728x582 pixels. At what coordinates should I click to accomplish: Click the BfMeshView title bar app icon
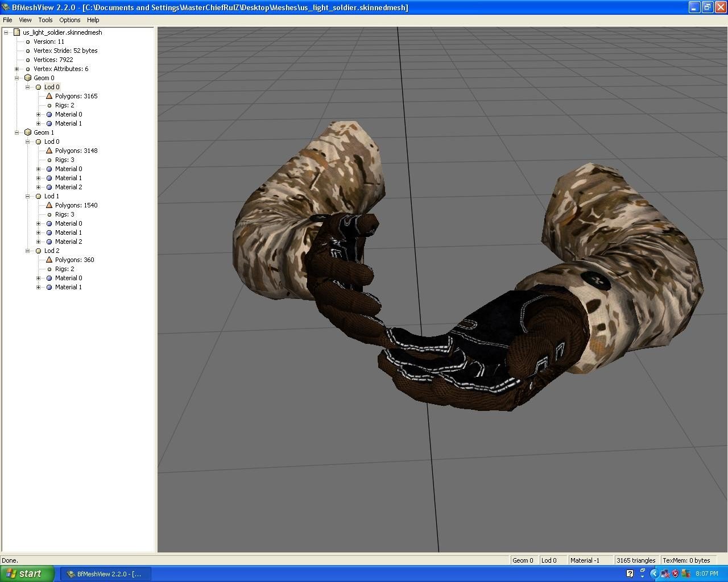[x=6, y=7]
